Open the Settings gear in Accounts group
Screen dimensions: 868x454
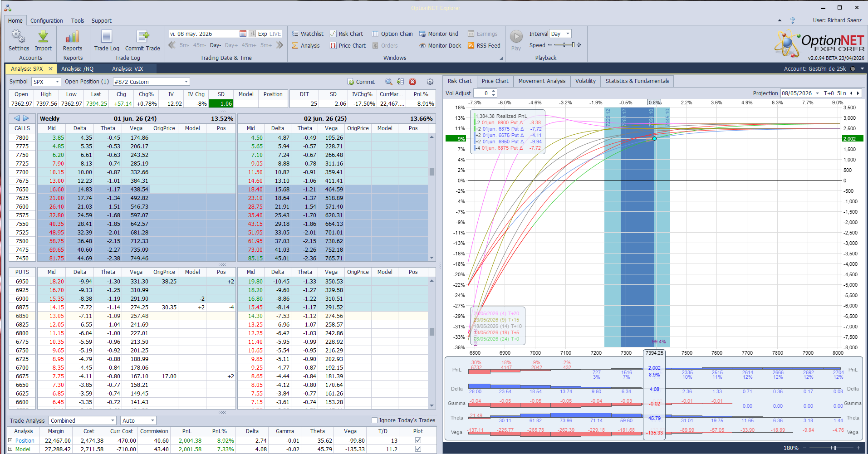[x=19, y=40]
